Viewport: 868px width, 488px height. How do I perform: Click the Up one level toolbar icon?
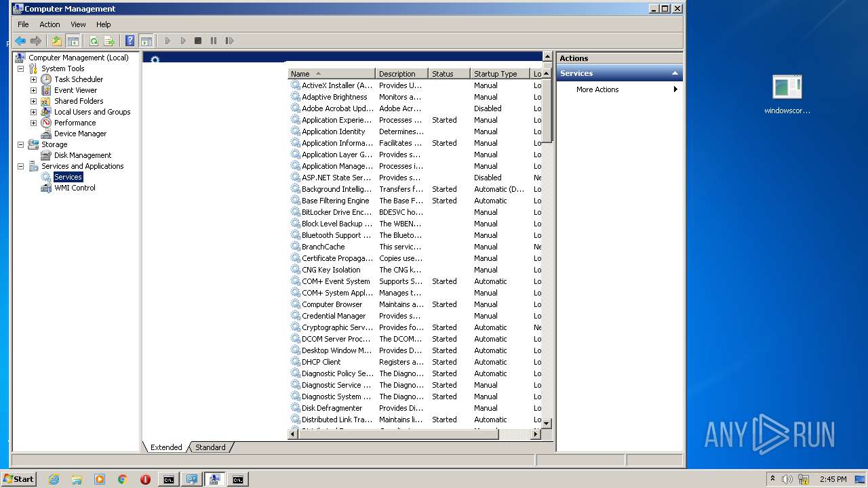coord(57,41)
